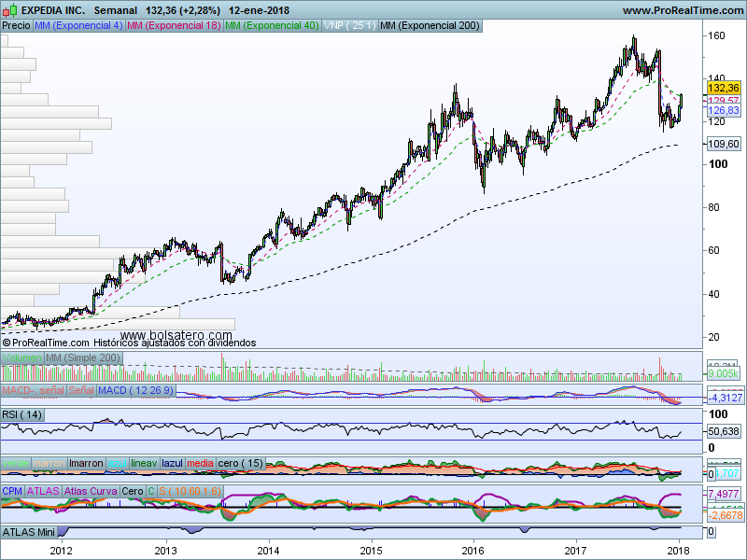Click the 2012 year on time axis
Viewport: 747px width, 560px height.
coord(62,551)
